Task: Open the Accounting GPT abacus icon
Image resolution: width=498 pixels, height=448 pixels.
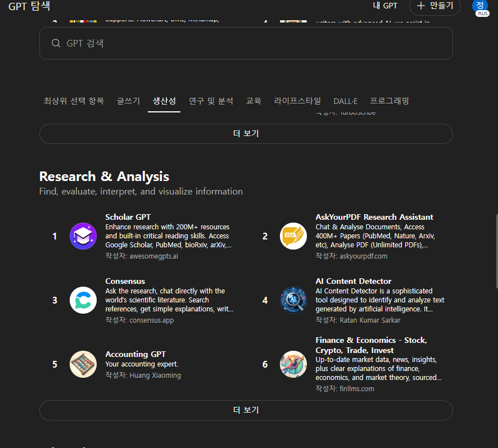Action: click(83, 364)
